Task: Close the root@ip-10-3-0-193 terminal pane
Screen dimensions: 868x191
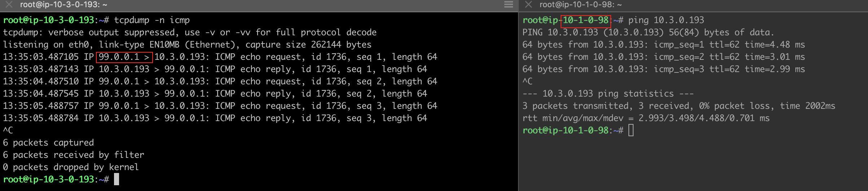Action: [9, 5]
